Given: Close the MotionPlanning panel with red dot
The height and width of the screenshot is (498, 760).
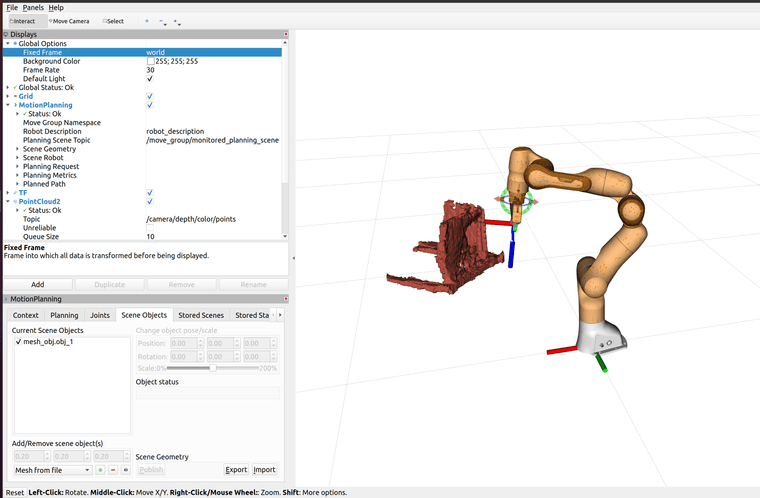Looking at the screenshot, I should coord(286,299).
